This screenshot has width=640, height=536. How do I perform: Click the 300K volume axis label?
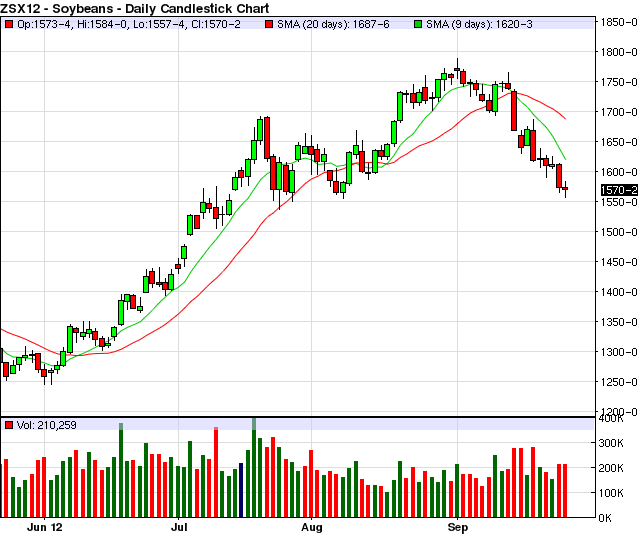tap(611, 443)
